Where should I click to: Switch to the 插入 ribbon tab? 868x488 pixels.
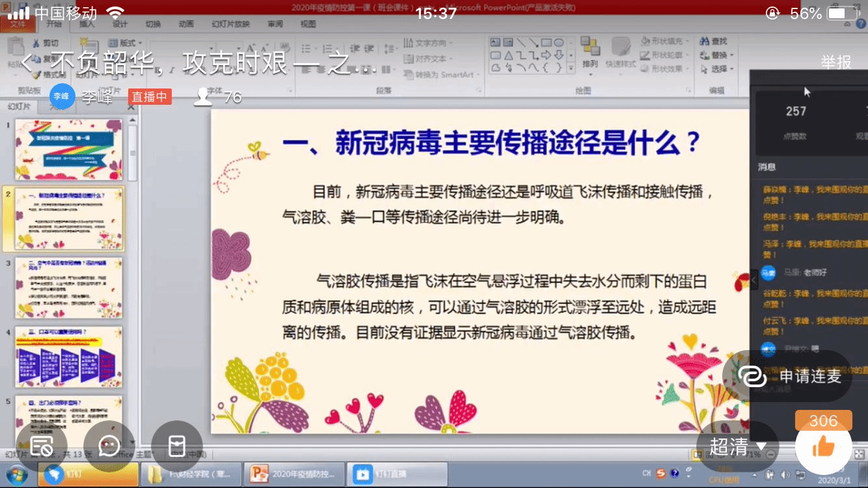click(87, 24)
